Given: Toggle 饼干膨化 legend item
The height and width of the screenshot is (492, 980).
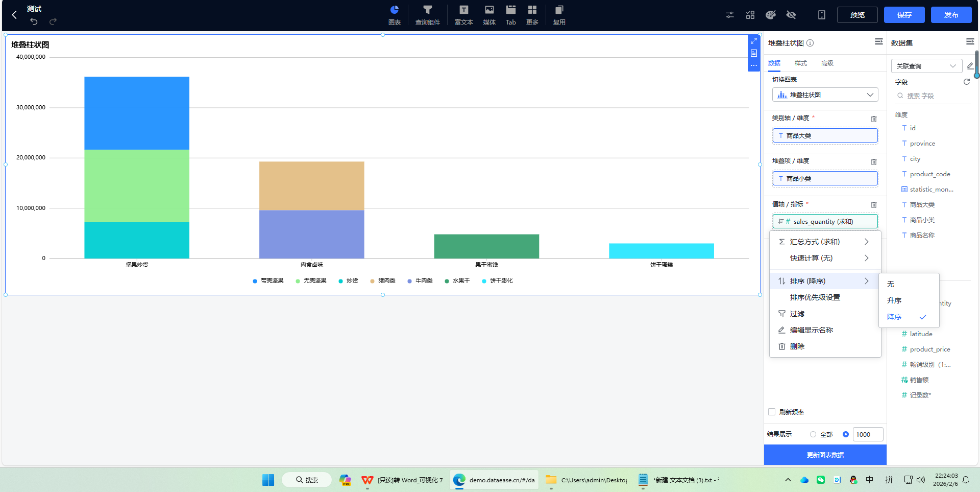Looking at the screenshot, I should click(x=497, y=280).
